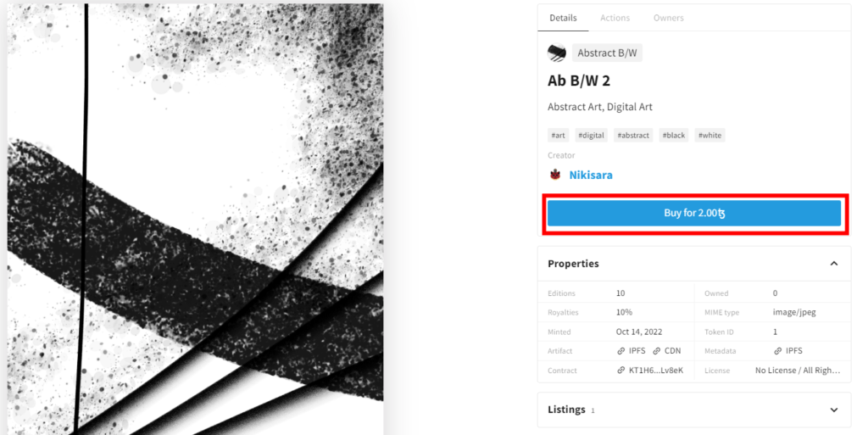Select the #abstract tag
This screenshot has width=868, height=435.
point(633,135)
